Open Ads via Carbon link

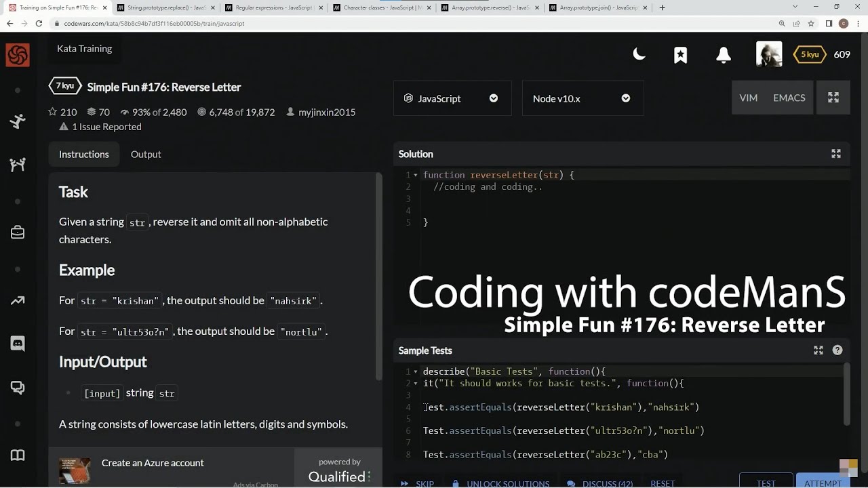[x=256, y=485]
